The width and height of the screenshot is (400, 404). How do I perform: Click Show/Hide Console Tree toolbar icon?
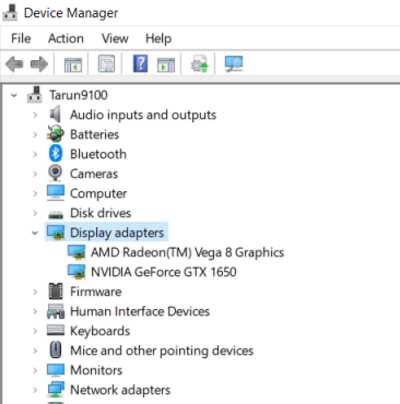[73, 64]
